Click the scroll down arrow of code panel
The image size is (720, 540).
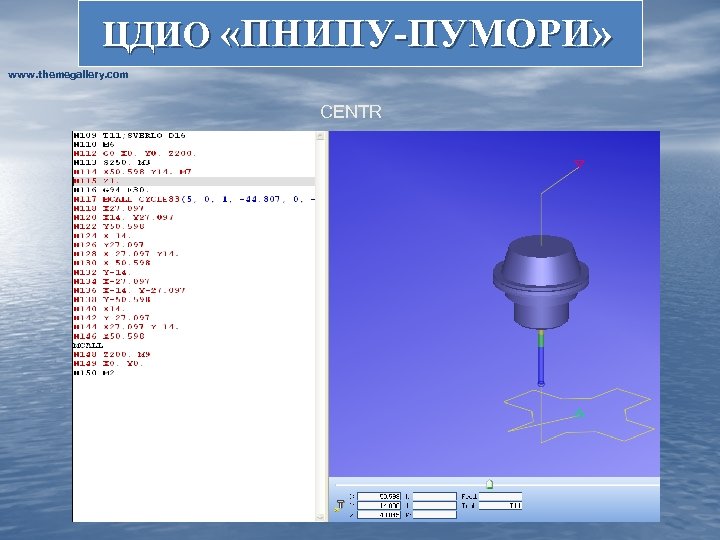point(321,518)
